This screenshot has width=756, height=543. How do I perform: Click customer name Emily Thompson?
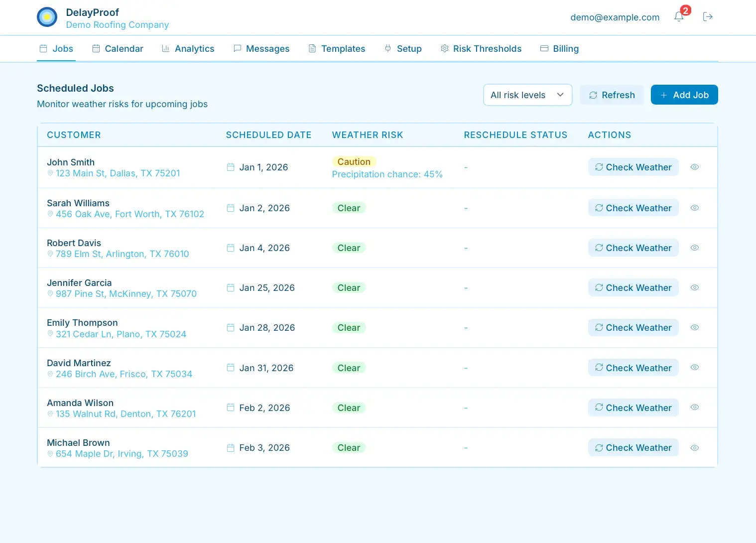82,323
